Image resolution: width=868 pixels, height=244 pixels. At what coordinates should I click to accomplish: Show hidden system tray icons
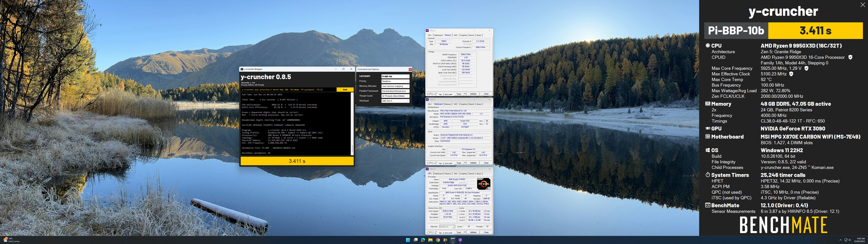[x=840, y=240]
